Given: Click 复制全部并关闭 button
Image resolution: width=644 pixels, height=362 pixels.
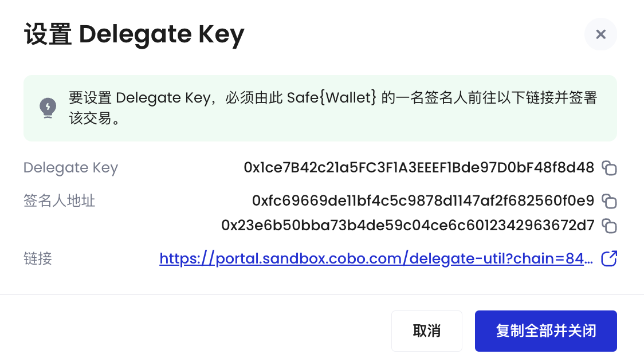Looking at the screenshot, I should [x=546, y=331].
